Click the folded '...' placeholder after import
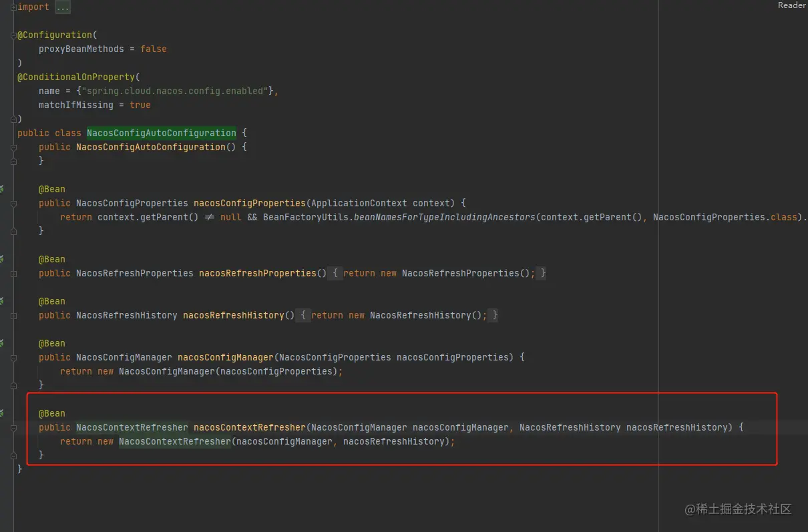Image resolution: width=808 pixels, height=532 pixels. (x=63, y=7)
